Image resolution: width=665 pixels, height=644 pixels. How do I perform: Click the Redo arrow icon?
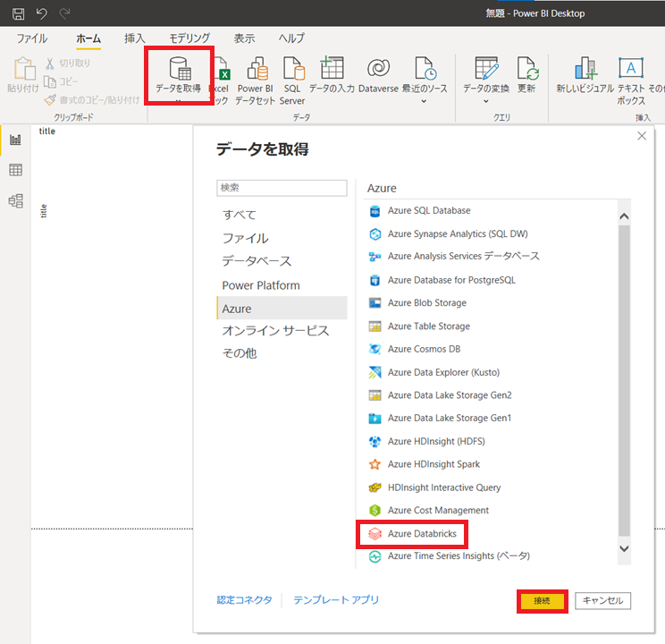64,13
